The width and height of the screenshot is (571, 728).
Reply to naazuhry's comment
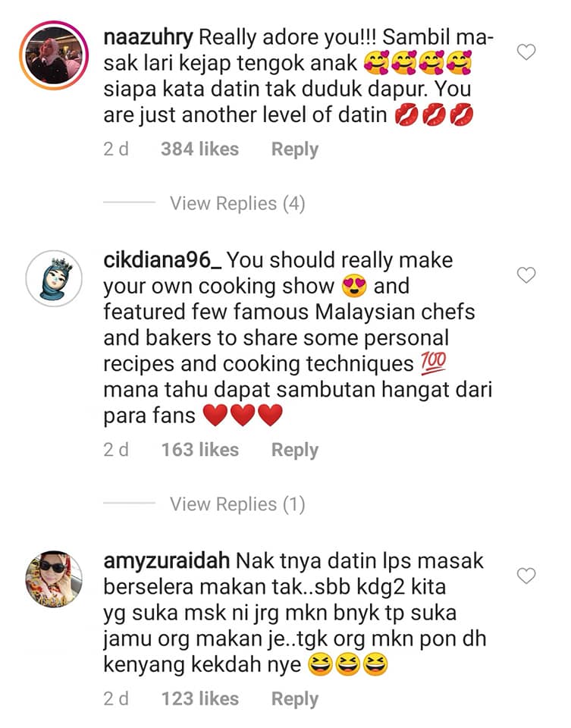pyautogui.click(x=295, y=149)
